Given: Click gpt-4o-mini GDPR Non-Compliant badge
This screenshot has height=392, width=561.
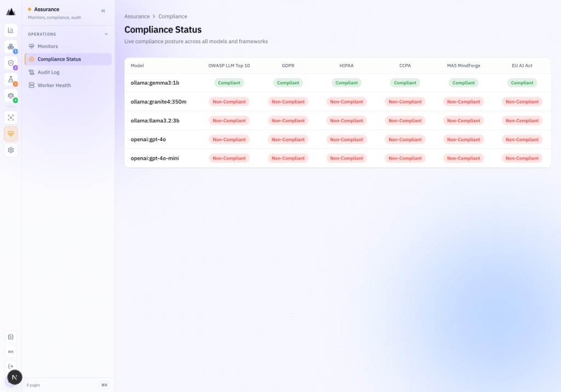Looking at the screenshot, I should pos(288,158).
